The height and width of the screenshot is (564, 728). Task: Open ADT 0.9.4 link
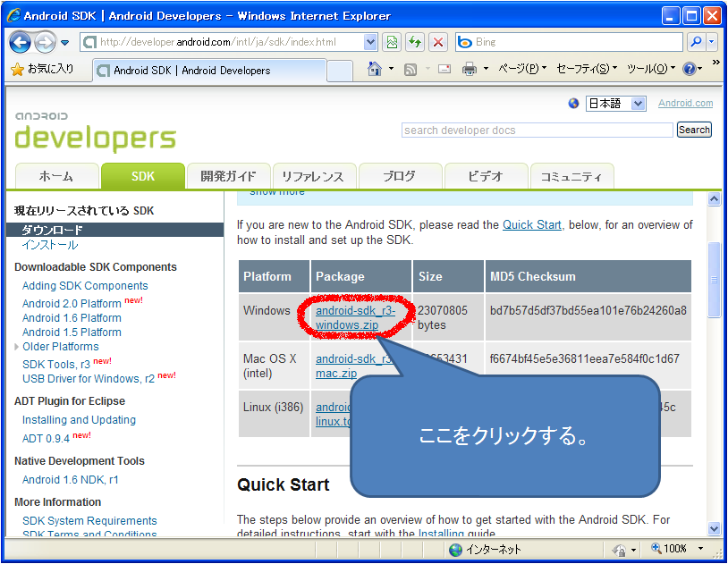46,439
